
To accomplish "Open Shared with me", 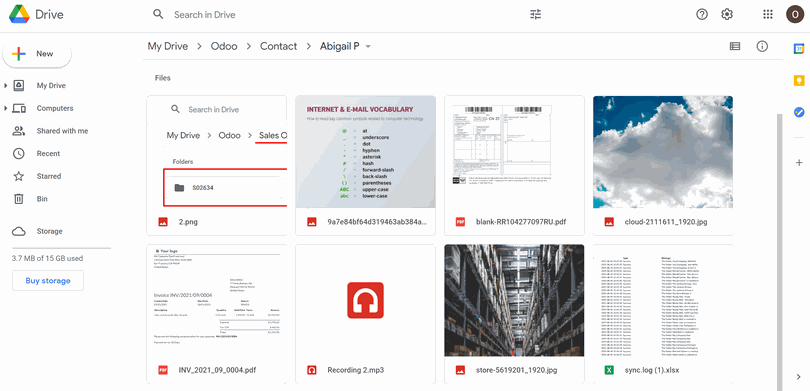I will pos(63,131).
